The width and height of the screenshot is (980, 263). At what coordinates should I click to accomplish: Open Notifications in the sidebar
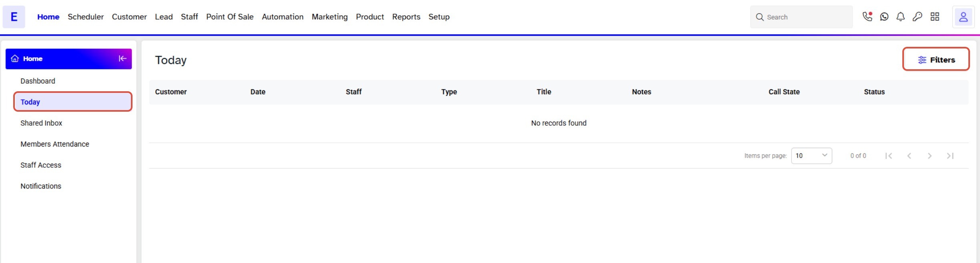[41, 186]
